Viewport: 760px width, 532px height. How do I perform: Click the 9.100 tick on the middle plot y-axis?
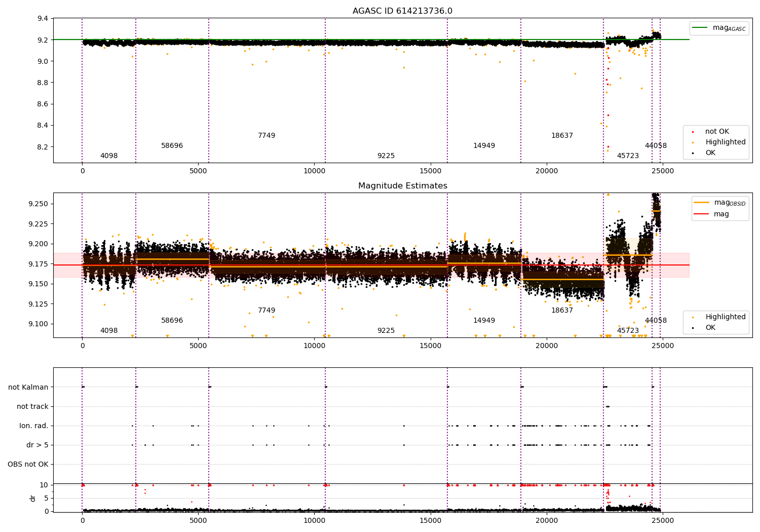37,324
